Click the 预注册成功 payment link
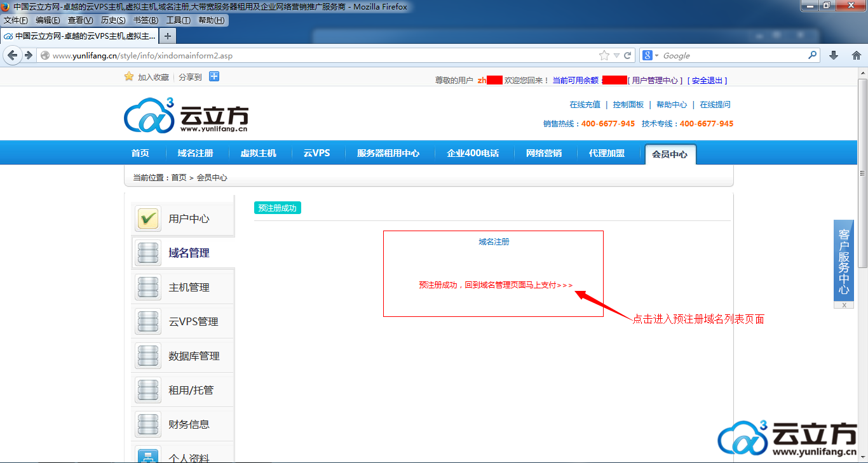 495,285
